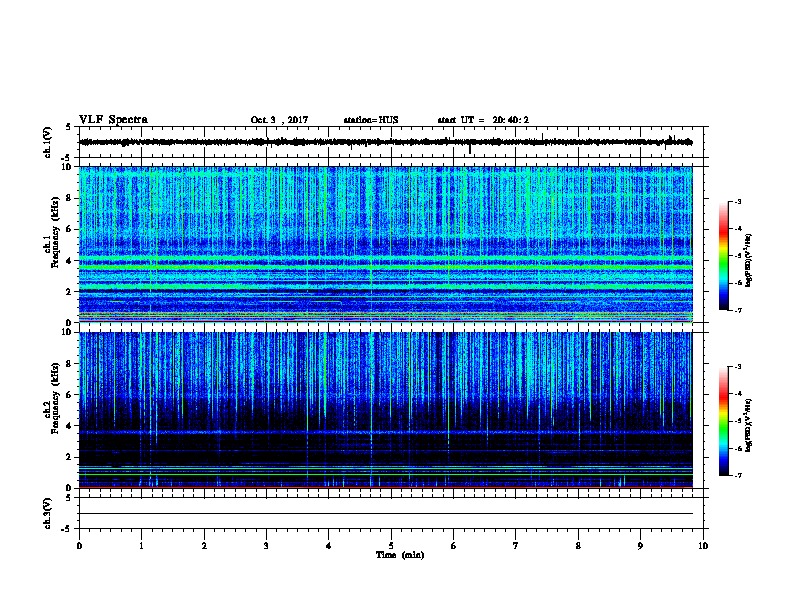Viewport: 792px width, 612px height.
Task: Click time axis tick label "5"
Action: [x=391, y=545]
